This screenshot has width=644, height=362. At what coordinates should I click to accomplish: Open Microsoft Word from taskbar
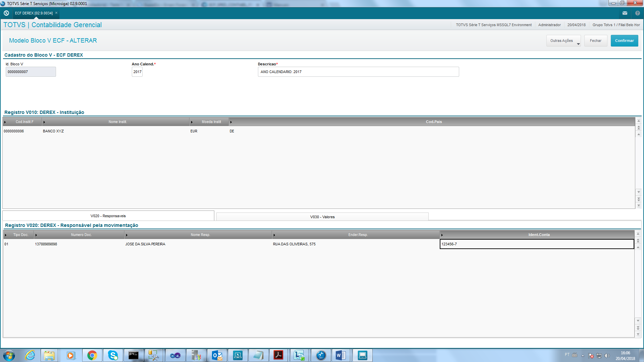(341, 355)
